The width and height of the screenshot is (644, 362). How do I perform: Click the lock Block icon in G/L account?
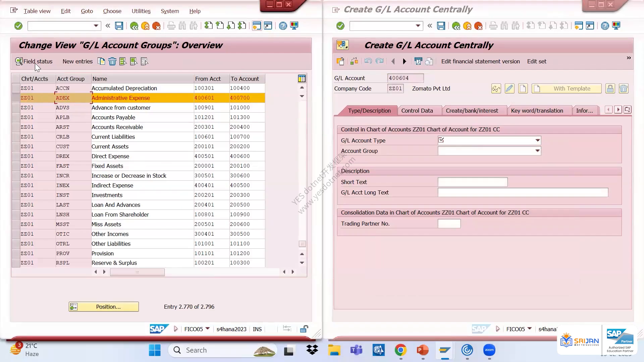[610, 88]
